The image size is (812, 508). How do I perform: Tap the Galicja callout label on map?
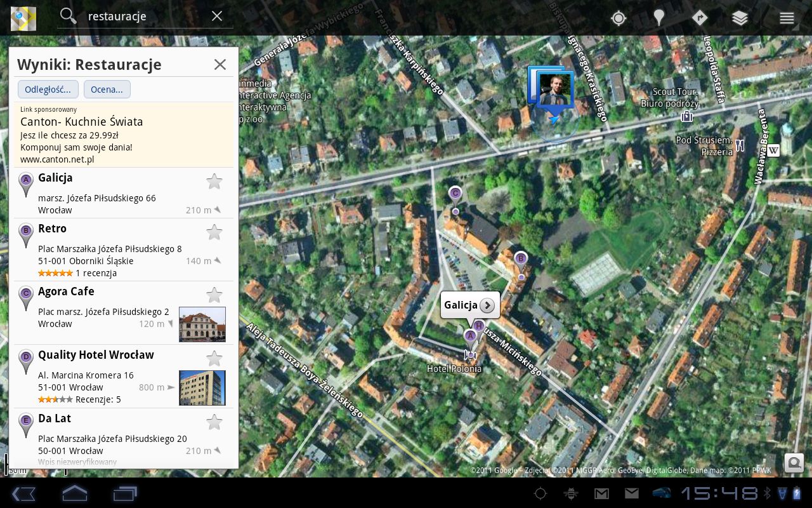tap(461, 305)
